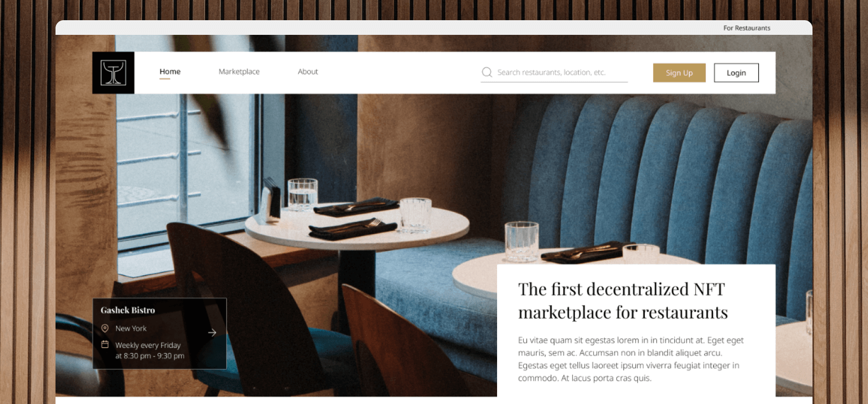Click the calendar icon in Gashek Bistro card
868x404 pixels.
coord(105,344)
